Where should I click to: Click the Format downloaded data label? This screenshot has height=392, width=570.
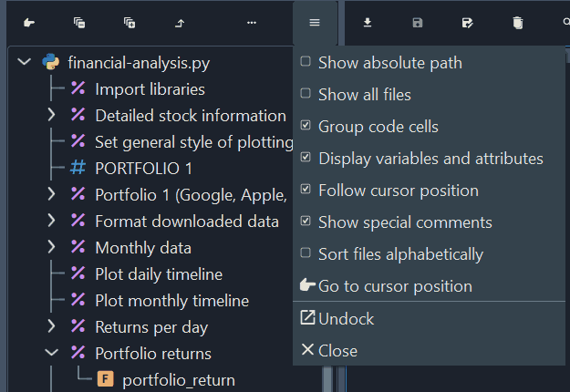[187, 222]
